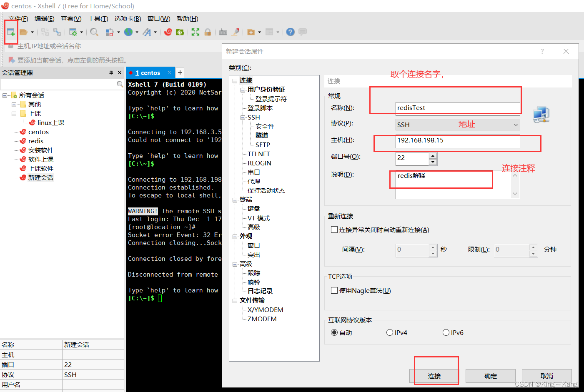Viewport: 584px width, 392px height.
Task: Click the computer network icon in dialog
Action: [x=541, y=115]
